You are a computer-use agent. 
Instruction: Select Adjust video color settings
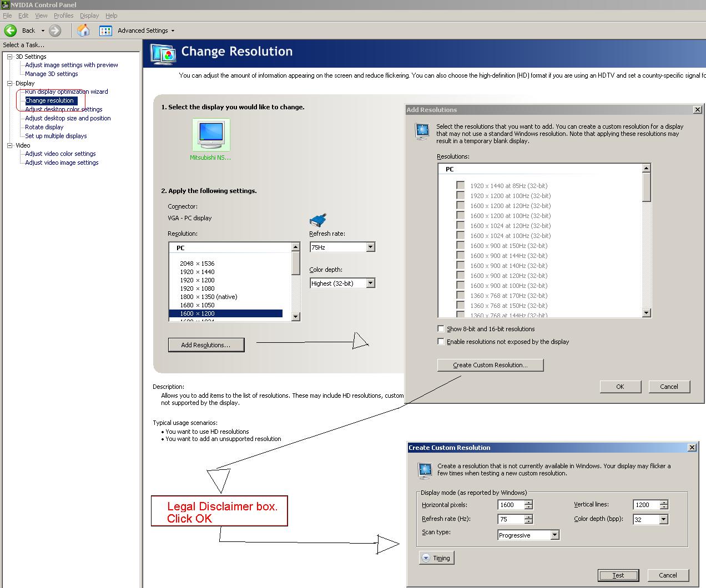(x=60, y=154)
